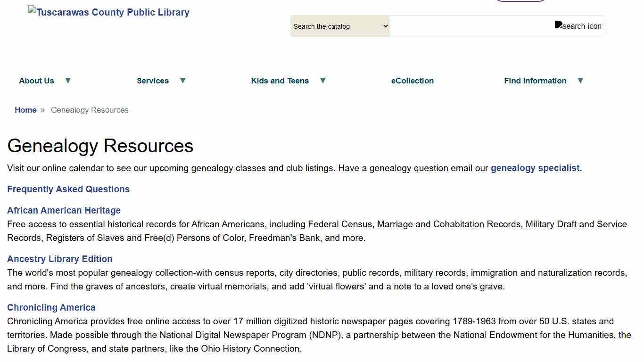
Task: Expand the Kids and Teens menu arrow
Action: coord(322,81)
